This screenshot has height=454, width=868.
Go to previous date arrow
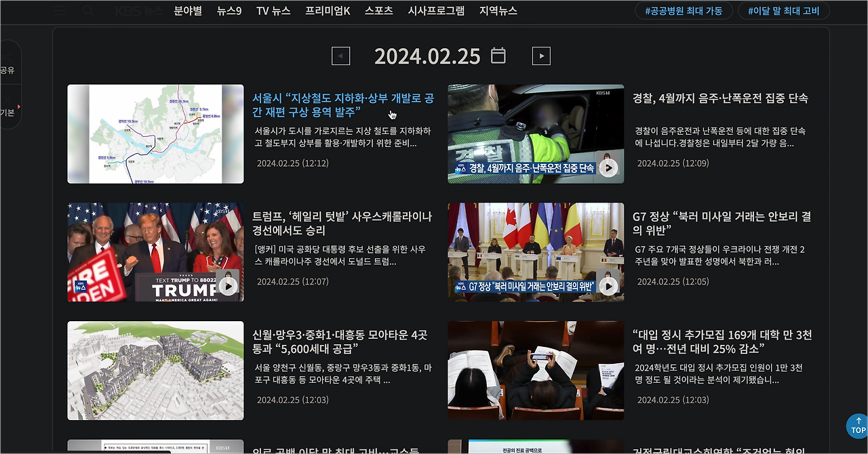[x=340, y=56]
